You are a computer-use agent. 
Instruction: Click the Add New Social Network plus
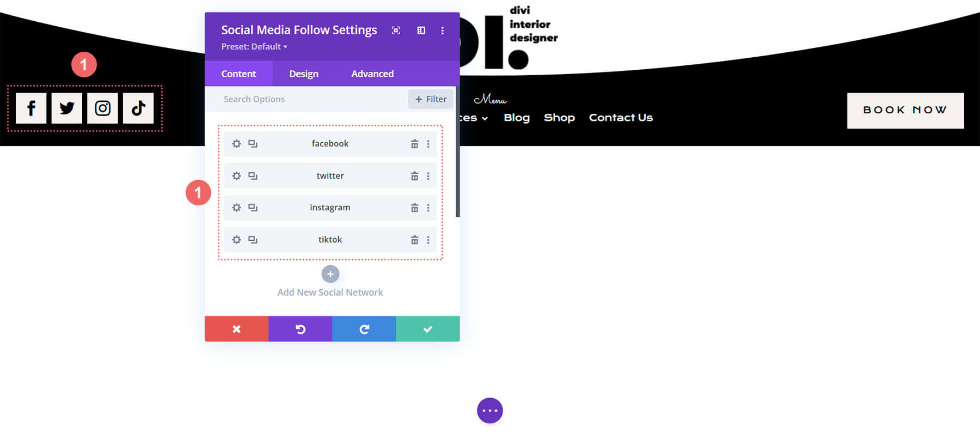point(330,274)
